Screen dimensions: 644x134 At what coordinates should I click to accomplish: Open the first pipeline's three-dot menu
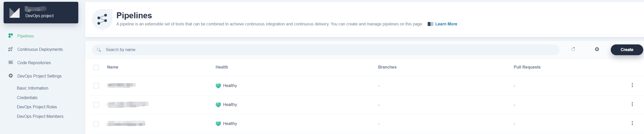pyautogui.click(x=632, y=85)
